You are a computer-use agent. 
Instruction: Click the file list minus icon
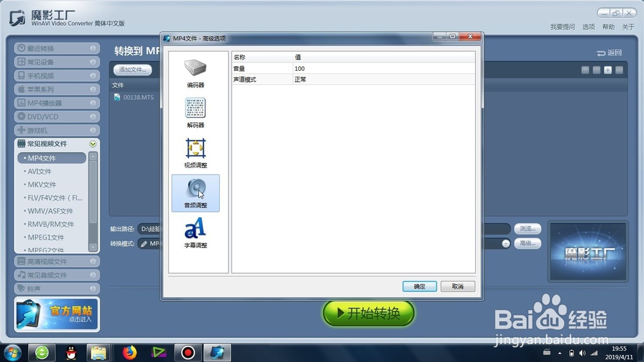(620, 70)
